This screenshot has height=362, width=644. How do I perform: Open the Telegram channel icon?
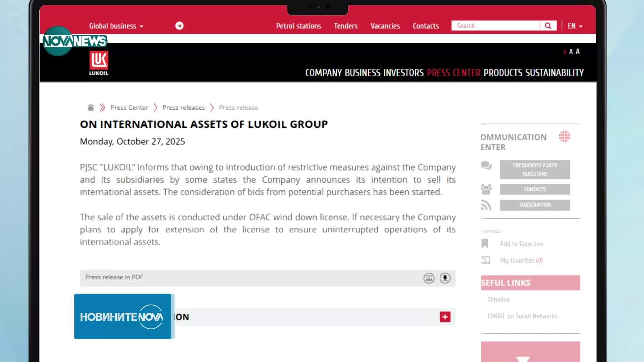pyautogui.click(x=179, y=26)
